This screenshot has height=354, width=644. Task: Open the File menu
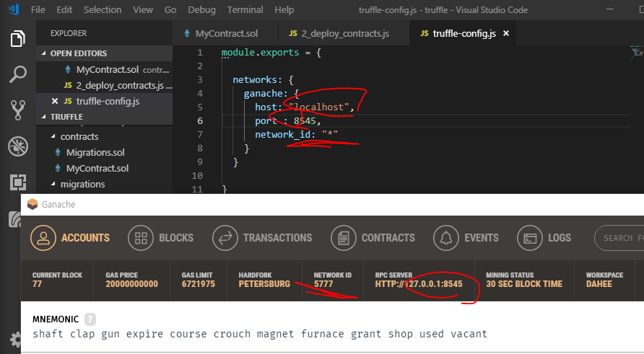tap(38, 10)
